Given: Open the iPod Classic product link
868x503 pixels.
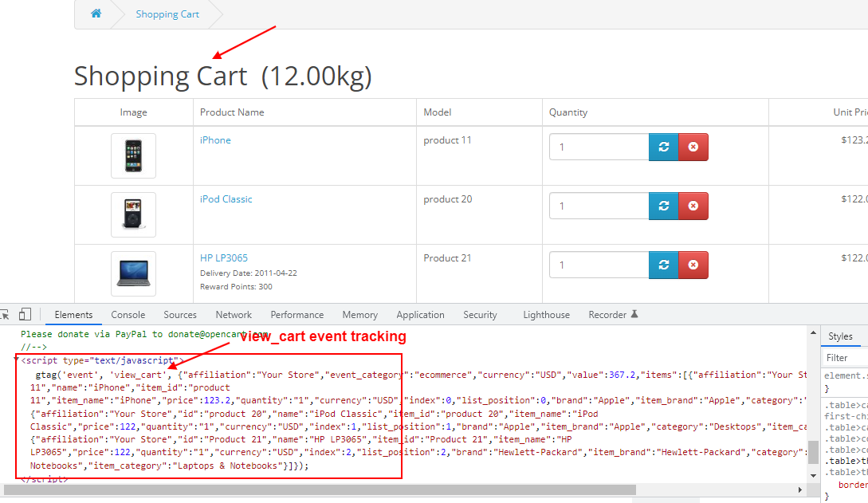Looking at the screenshot, I should 226,199.
